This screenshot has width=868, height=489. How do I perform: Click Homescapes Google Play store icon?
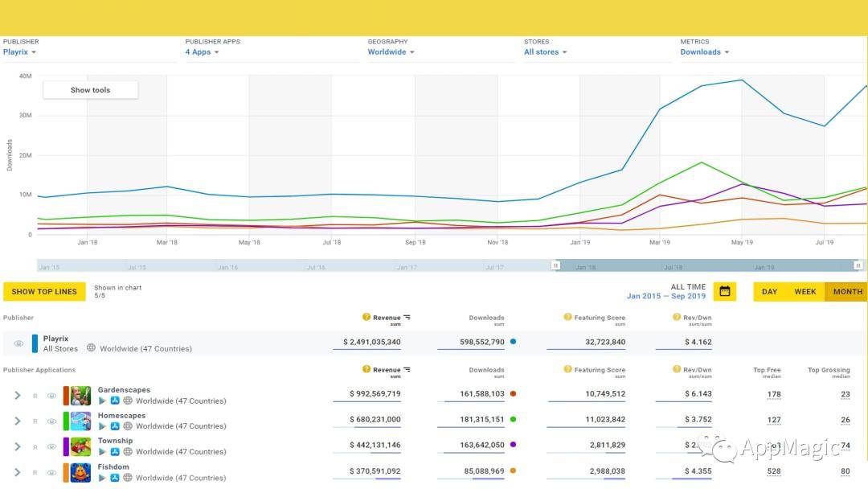coord(102,426)
